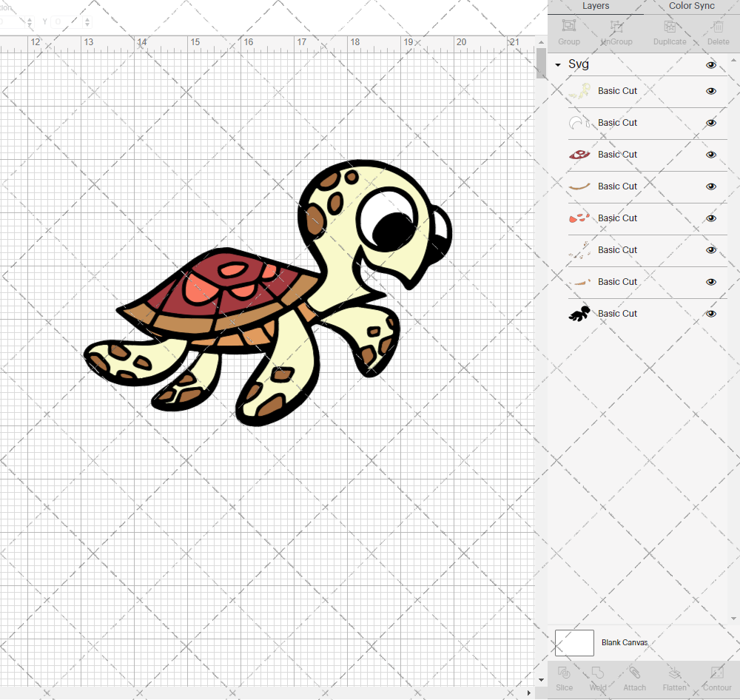Click the canvas vertical scrollbar up arrow
The width and height of the screenshot is (740, 700).
pyautogui.click(x=541, y=42)
